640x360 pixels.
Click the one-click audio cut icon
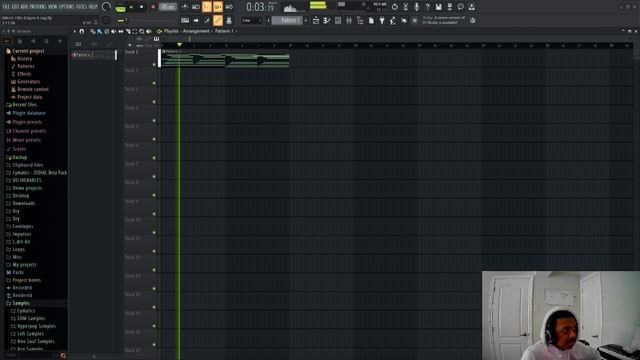[406, 7]
